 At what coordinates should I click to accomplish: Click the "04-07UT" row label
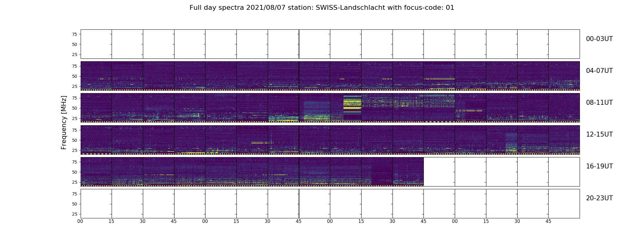coord(599,71)
